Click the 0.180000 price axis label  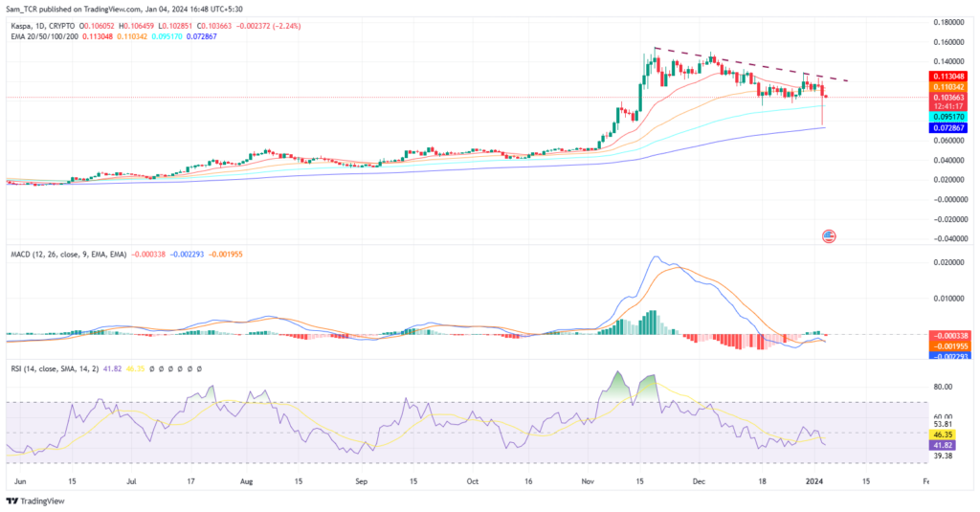coord(948,23)
